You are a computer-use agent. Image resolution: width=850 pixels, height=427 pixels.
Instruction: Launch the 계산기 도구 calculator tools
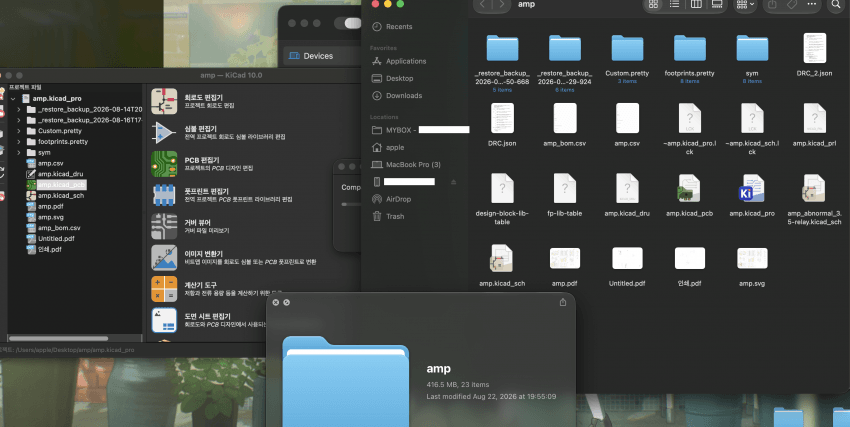164,289
